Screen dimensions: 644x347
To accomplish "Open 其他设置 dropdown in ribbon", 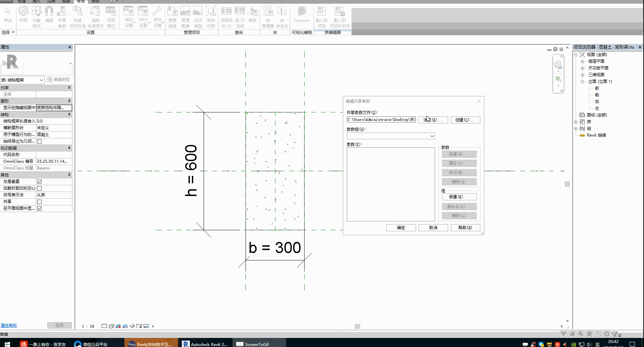I will click(158, 17).
